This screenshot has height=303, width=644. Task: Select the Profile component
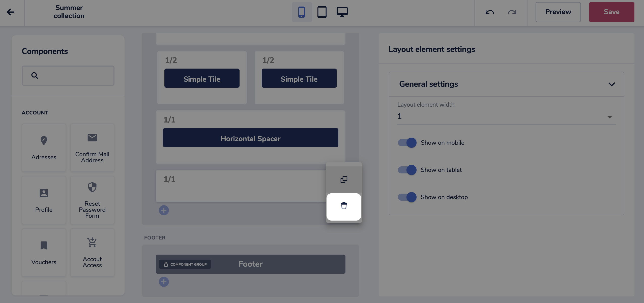(x=44, y=200)
